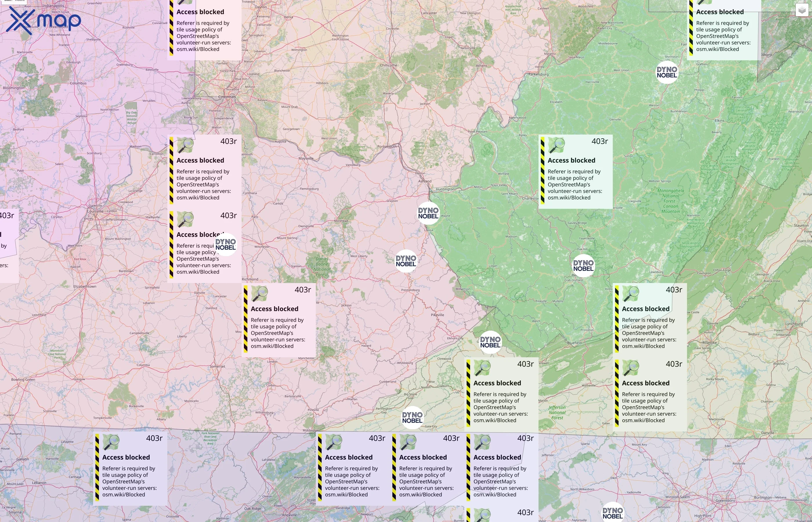The height and width of the screenshot is (522, 812).
Task: Click the Chillicothe city label
Action: pos(388,65)
